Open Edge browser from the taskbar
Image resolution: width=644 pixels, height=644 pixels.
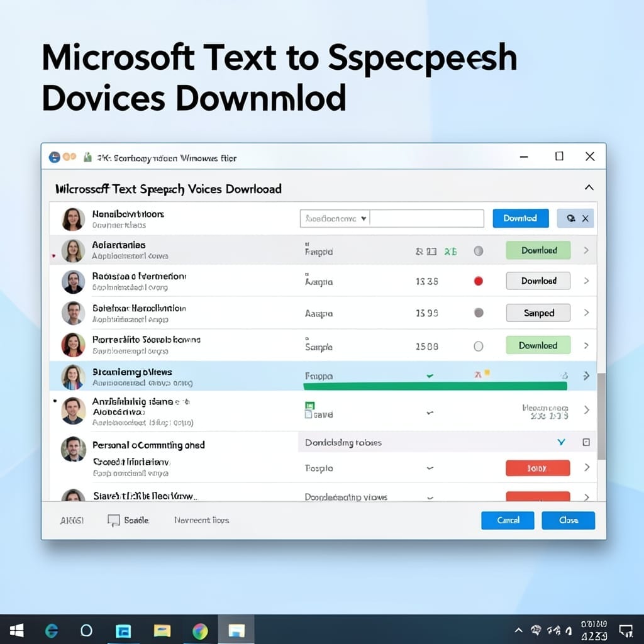pyautogui.click(x=52, y=630)
